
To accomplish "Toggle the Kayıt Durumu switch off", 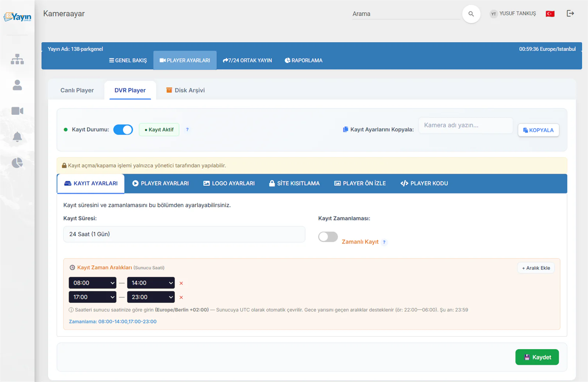I will 123,130.
